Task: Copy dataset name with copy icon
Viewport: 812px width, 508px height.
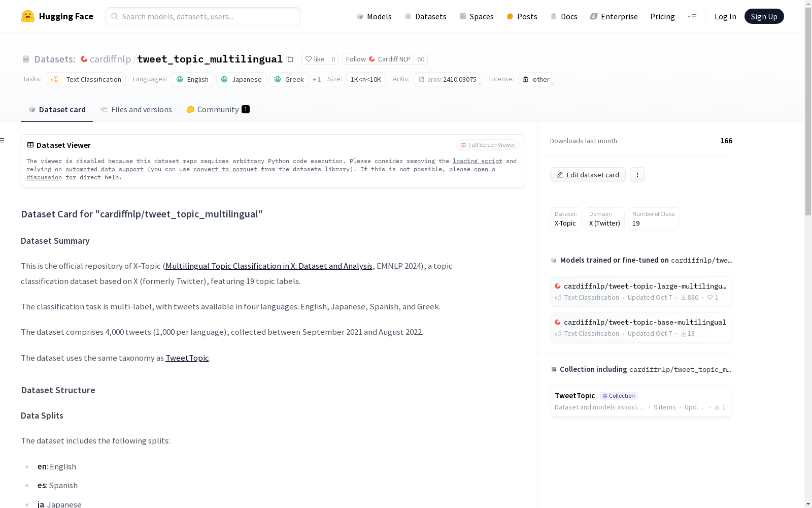Action: pos(290,59)
